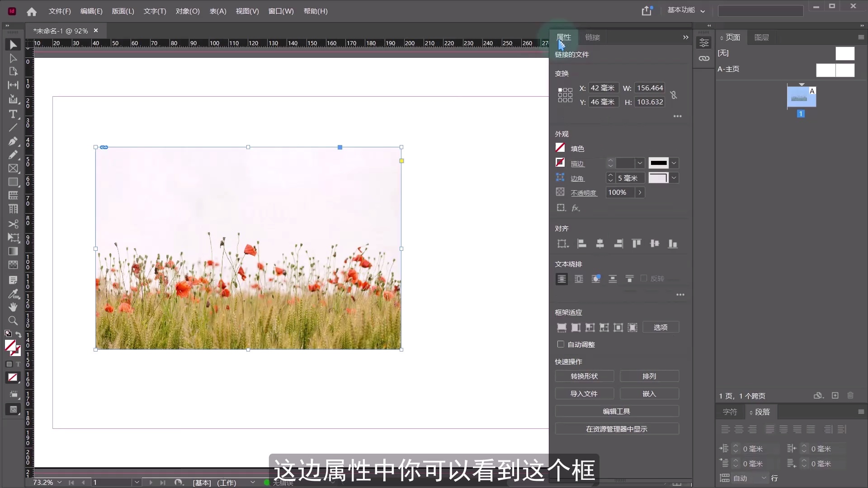Open the 文件(F) menu
The width and height of the screenshot is (868, 488).
click(x=59, y=11)
